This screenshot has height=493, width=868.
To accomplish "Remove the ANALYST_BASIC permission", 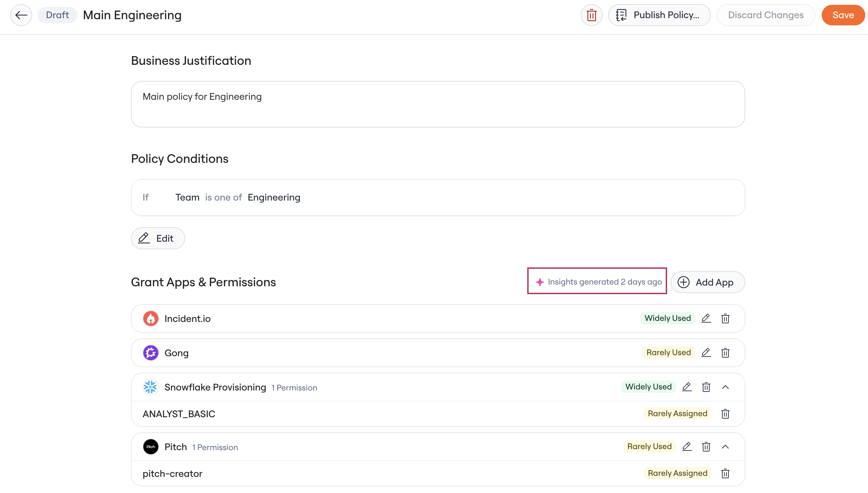I will tap(725, 414).
